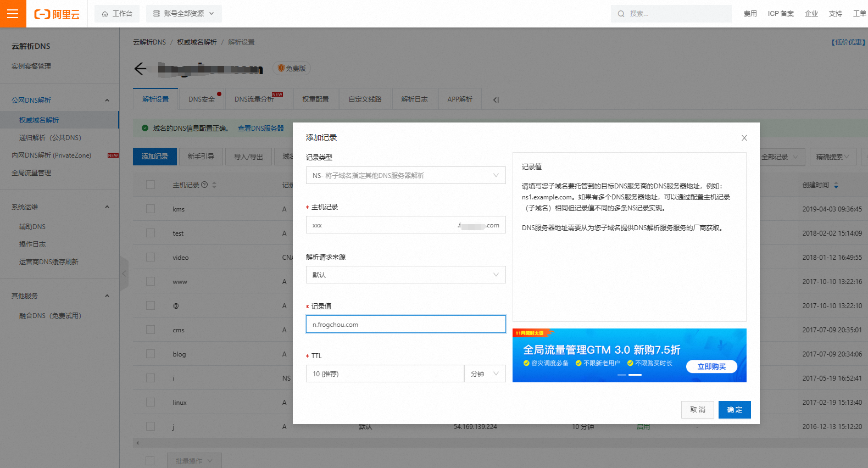Image resolution: width=868 pixels, height=468 pixels.
Task: Toggle the select-all header checkbox
Action: point(151,185)
